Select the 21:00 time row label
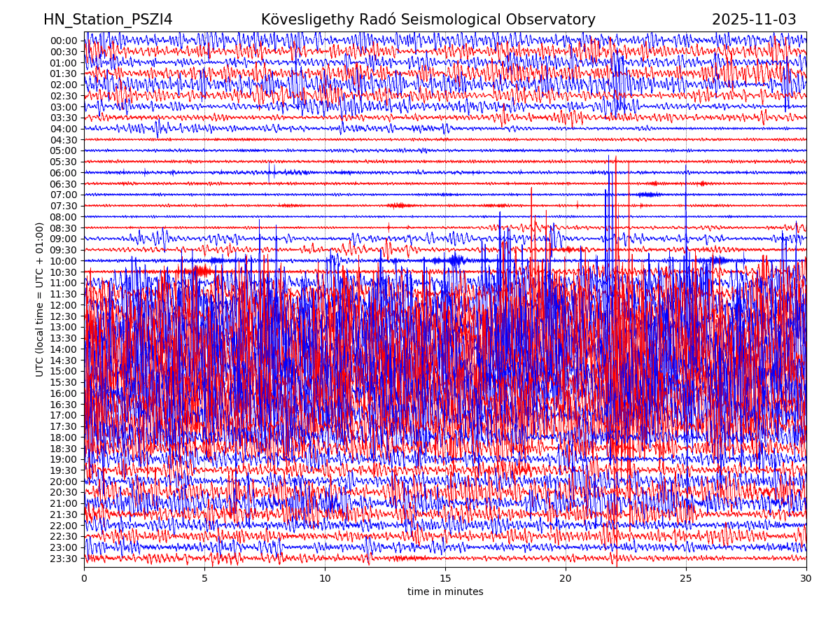This screenshot has height=630, width=840. tap(64, 503)
